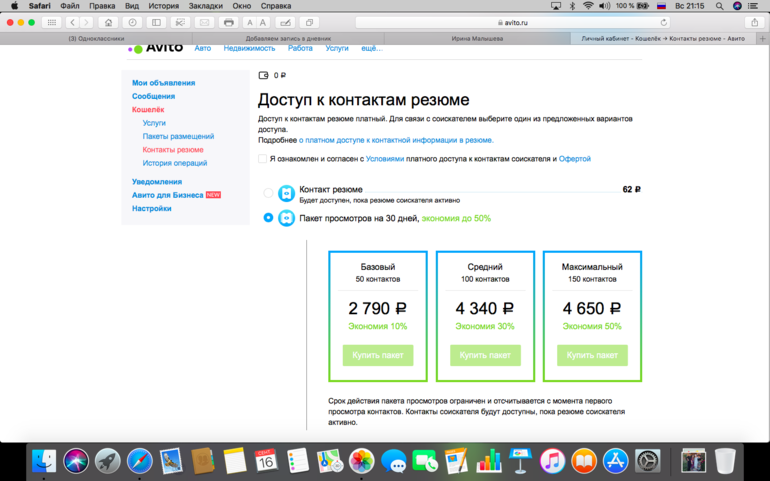770x481 pixels.
Task: Open a new tab with plus button
Action: tap(763, 38)
